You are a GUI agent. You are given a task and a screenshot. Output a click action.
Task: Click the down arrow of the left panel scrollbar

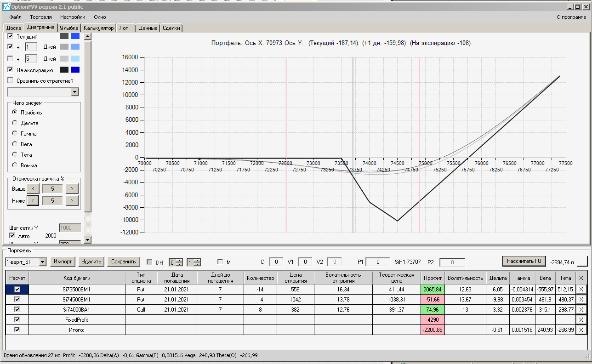click(x=88, y=239)
